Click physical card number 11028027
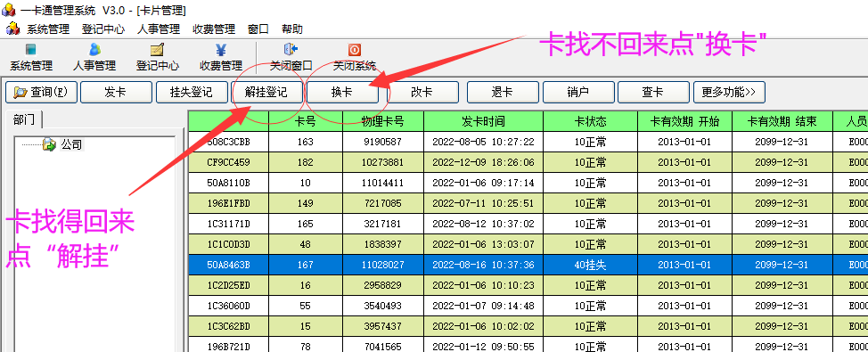The width and height of the screenshot is (868, 352). 383,265
